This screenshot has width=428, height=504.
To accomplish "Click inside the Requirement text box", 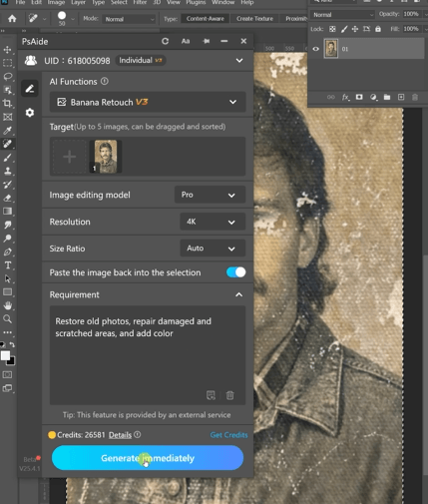I will (148, 355).
